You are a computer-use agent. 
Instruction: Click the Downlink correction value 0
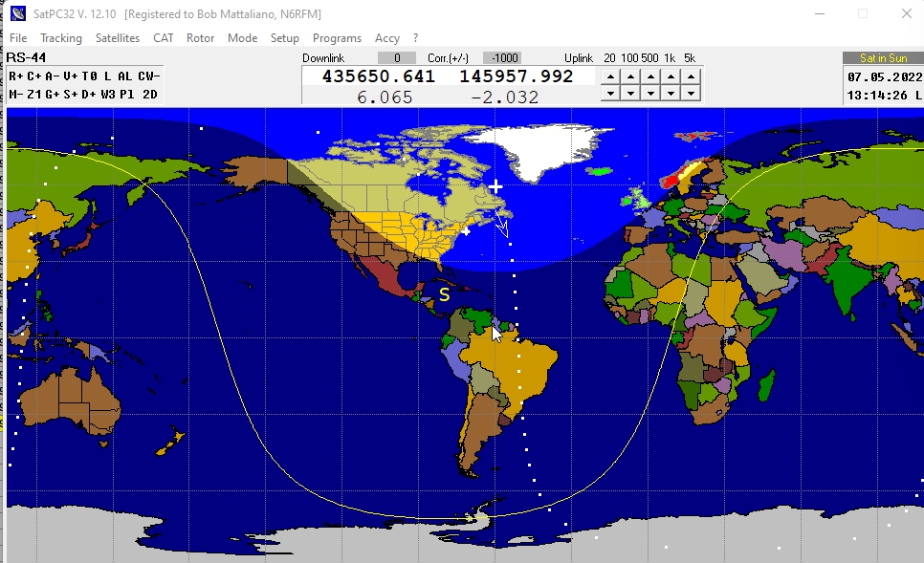pyautogui.click(x=397, y=57)
